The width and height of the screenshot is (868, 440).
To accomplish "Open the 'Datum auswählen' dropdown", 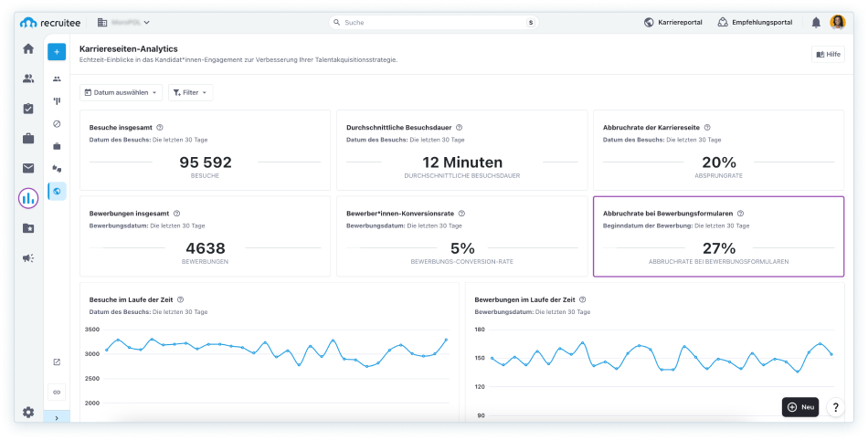I will point(122,92).
